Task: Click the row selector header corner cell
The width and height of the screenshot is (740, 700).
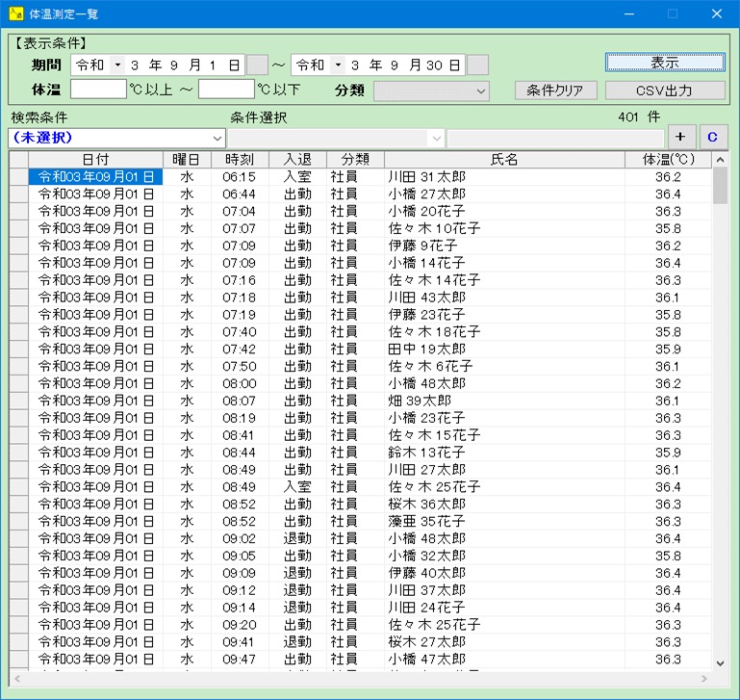Action: [x=18, y=160]
